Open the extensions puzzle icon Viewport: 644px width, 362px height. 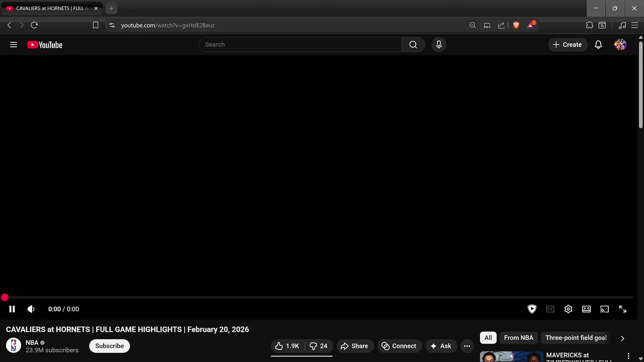pyautogui.click(x=590, y=25)
